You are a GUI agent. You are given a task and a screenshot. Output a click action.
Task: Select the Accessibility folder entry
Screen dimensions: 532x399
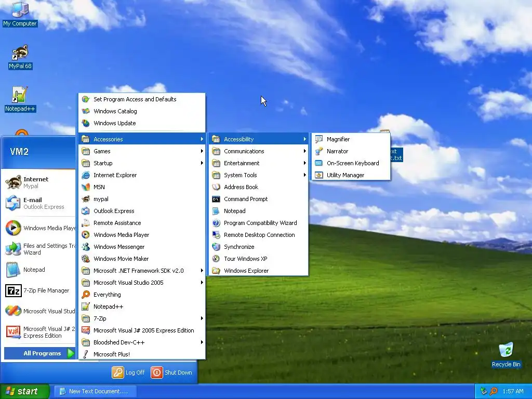[x=258, y=139]
